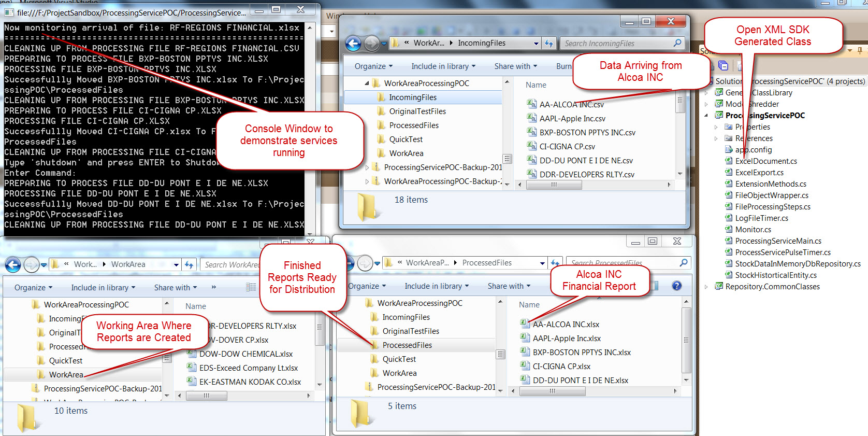Open Share with dropdown in IncomingFiles window

pos(516,66)
